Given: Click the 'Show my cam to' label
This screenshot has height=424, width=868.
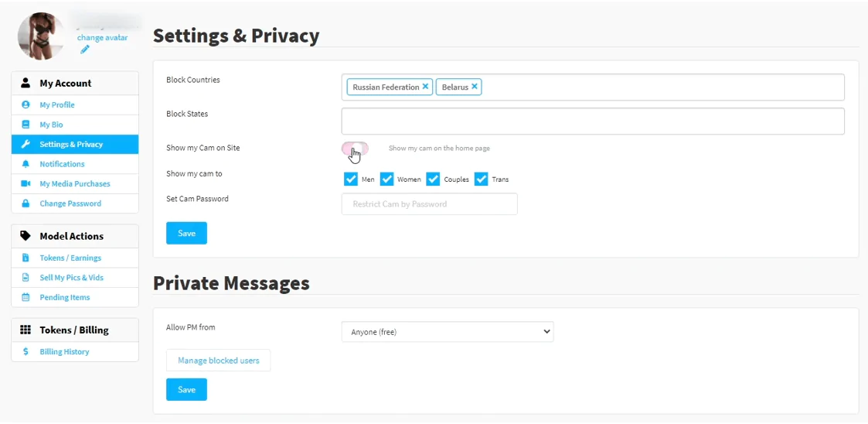Looking at the screenshot, I should (x=194, y=173).
